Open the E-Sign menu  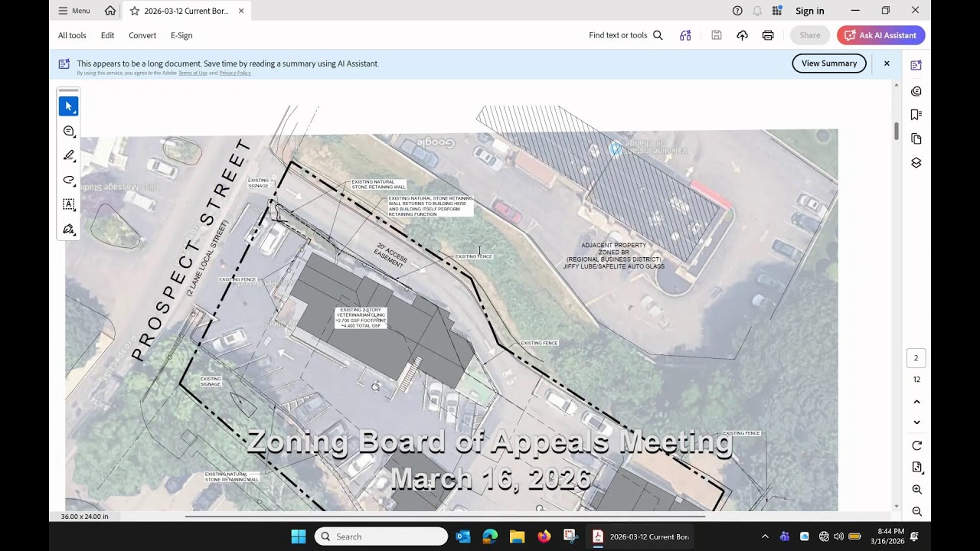pyautogui.click(x=181, y=35)
